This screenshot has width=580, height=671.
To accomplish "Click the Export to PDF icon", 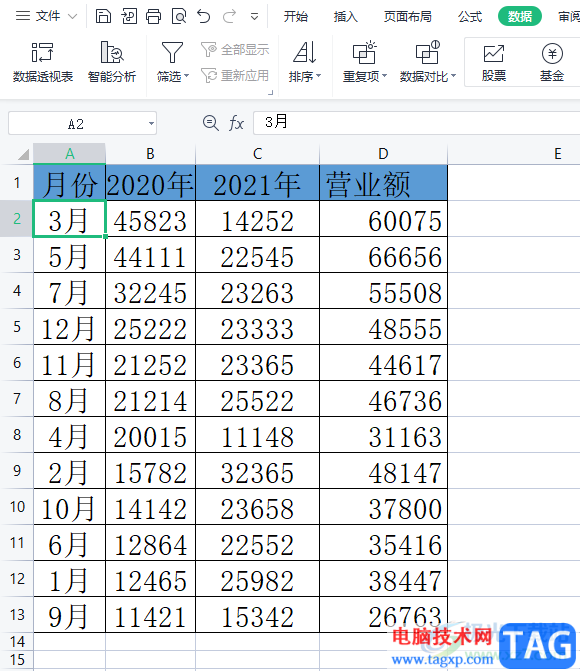I will pos(128,17).
